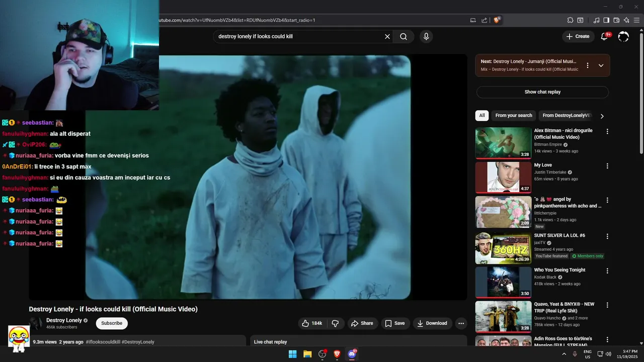The image size is (644, 362).
Task: Clear the search box with the X icon
Action: (387, 36)
